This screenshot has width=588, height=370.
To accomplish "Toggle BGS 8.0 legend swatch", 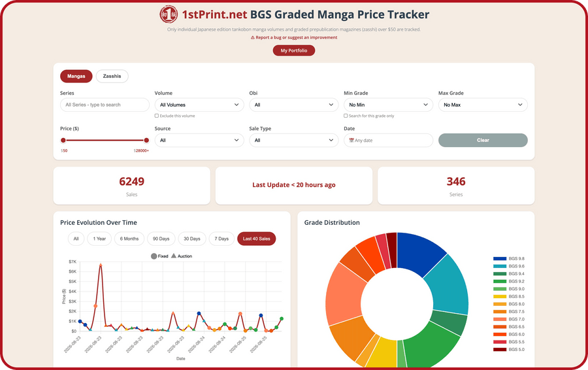I will pos(500,304).
